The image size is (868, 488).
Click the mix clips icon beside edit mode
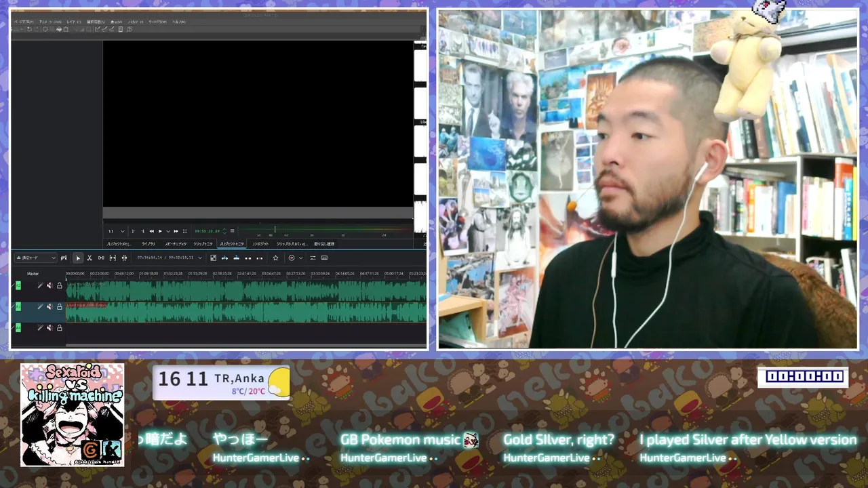tap(64, 258)
